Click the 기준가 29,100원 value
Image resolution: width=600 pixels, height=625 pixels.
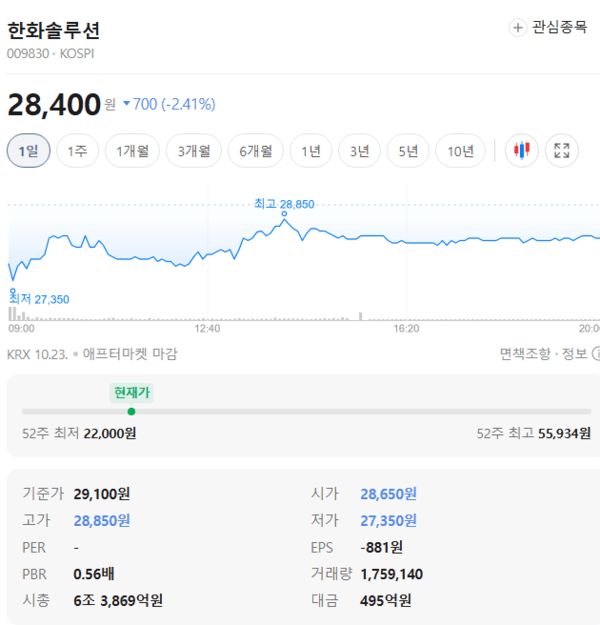102,494
